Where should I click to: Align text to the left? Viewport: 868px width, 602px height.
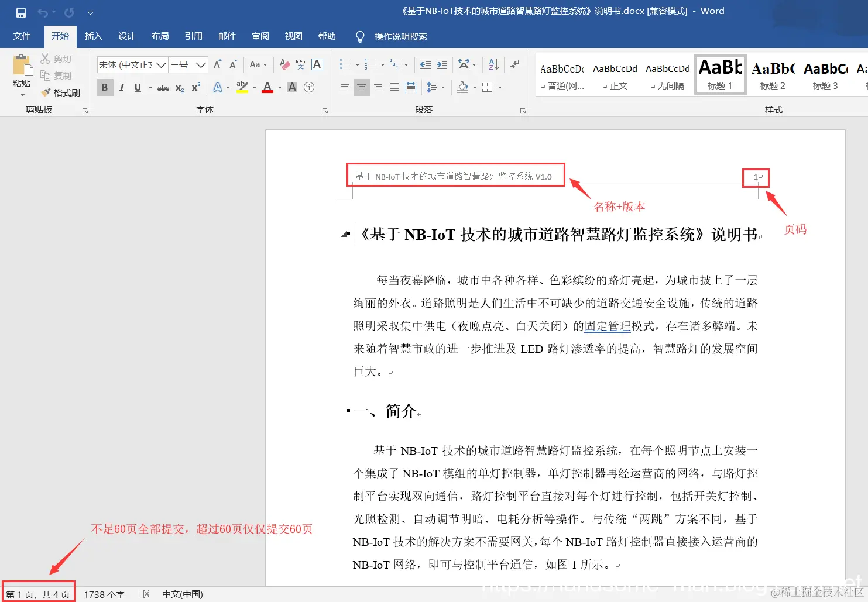pos(345,87)
